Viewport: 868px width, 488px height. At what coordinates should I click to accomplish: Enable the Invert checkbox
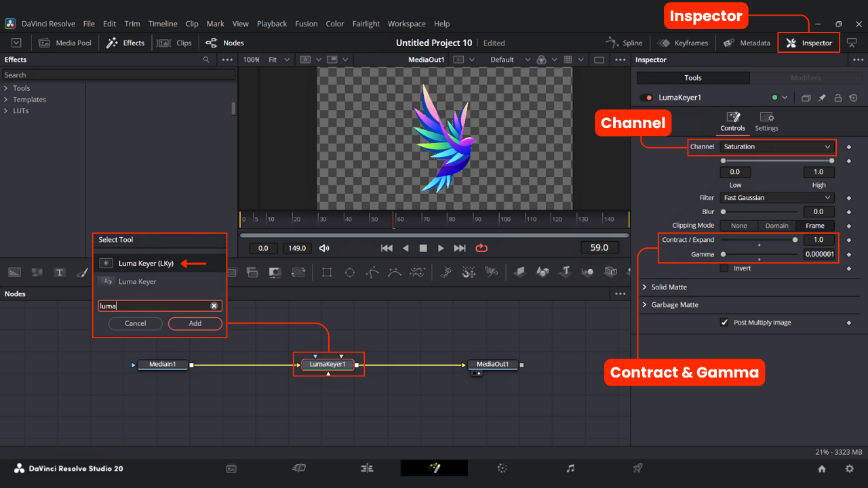pyautogui.click(x=724, y=268)
